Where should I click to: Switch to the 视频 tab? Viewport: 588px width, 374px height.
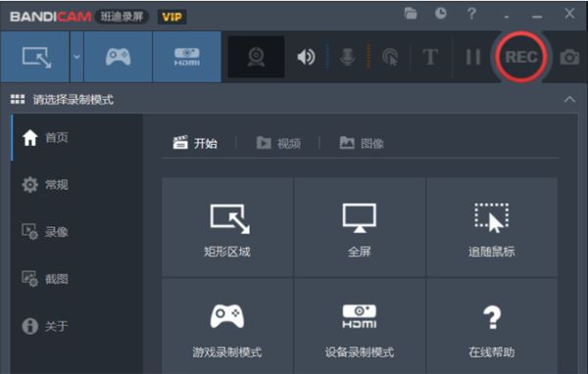click(278, 143)
